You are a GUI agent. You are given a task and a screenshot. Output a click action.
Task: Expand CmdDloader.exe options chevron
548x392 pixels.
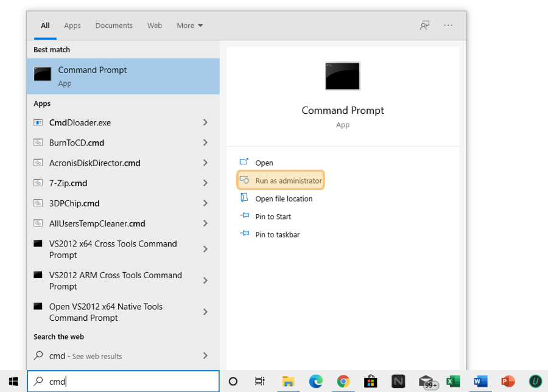coord(206,122)
